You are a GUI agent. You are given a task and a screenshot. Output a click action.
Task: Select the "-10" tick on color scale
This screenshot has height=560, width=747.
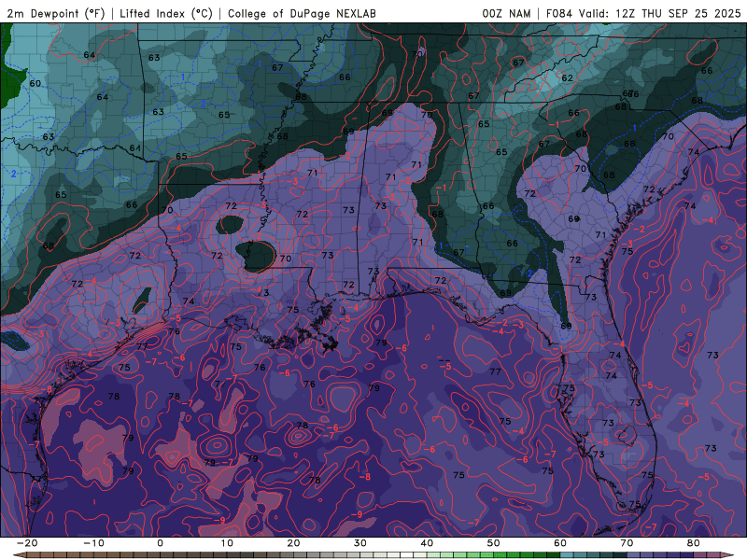[93, 543]
